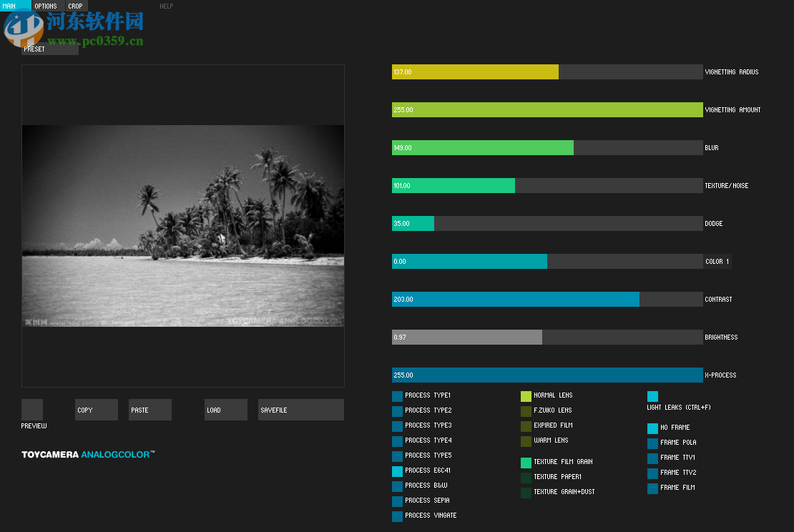Image resolution: width=794 pixels, height=532 pixels.
Task: Select the Frame TTV2 option
Action: 652,473
